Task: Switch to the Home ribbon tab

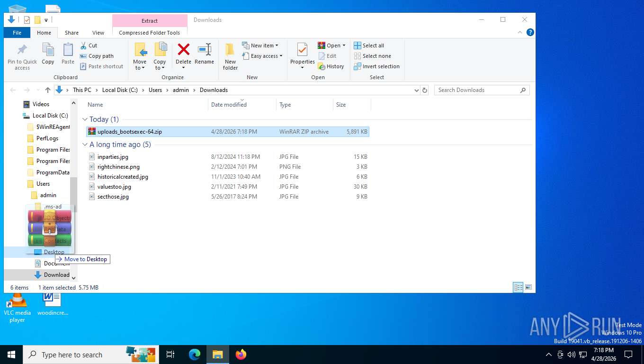Action: (x=44, y=33)
